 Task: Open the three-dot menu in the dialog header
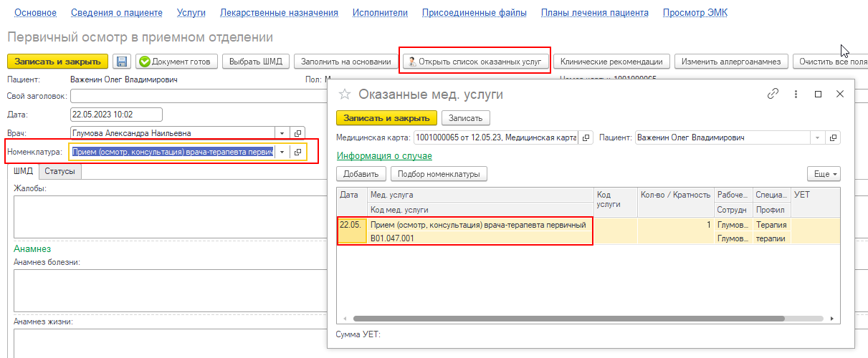(796, 94)
